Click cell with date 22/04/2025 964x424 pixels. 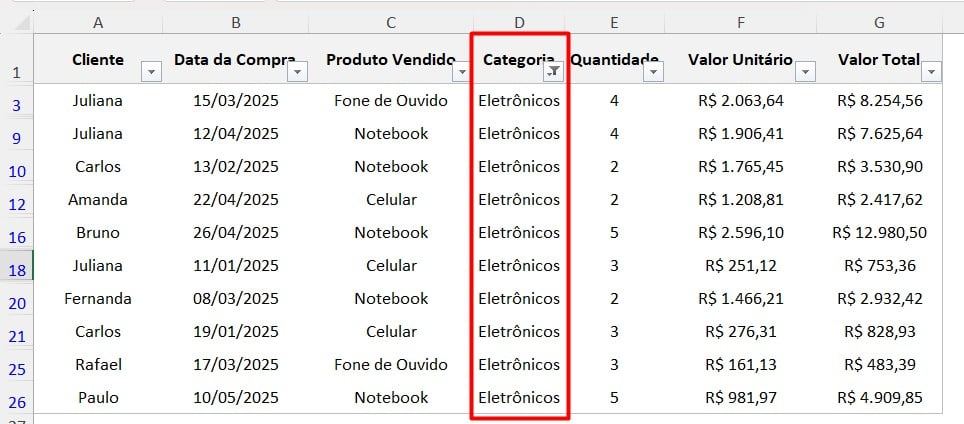(236, 200)
